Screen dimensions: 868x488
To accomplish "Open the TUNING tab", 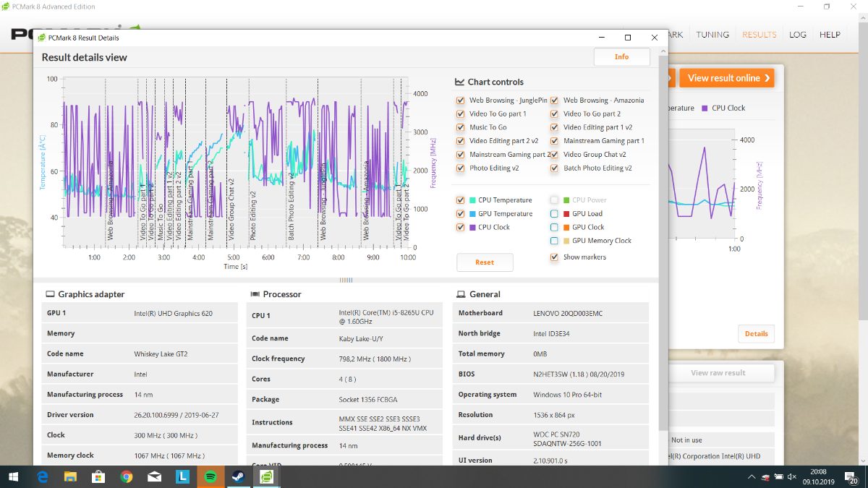I will click(x=712, y=35).
